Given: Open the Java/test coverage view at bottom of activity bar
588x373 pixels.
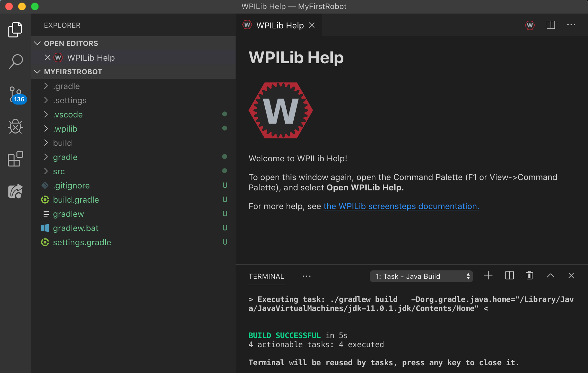Looking at the screenshot, I should click(x=15, y=191).
